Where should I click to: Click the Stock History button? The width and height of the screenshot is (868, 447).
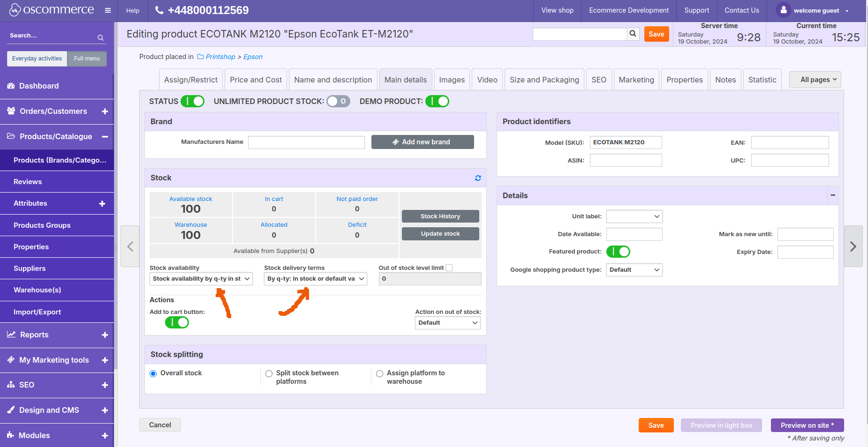pyautogui.click(x=440, y=216)
